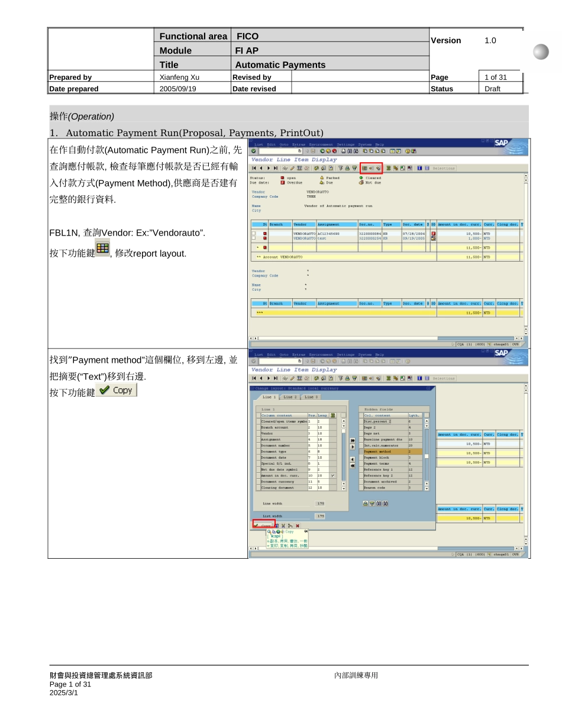Toggle total checkbox for Amount in doc. curr.
The height and width of the screenshot is (728, 562).
[x=333, y=475]
